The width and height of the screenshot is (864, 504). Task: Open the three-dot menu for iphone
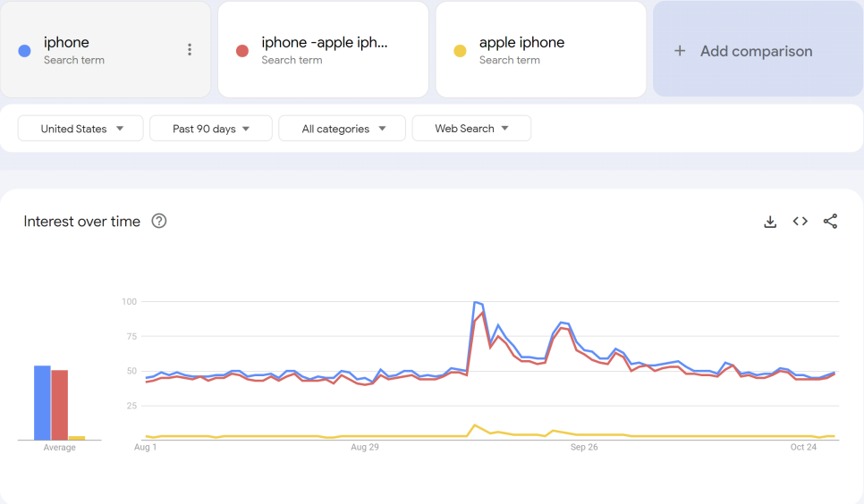coord(189,50)
